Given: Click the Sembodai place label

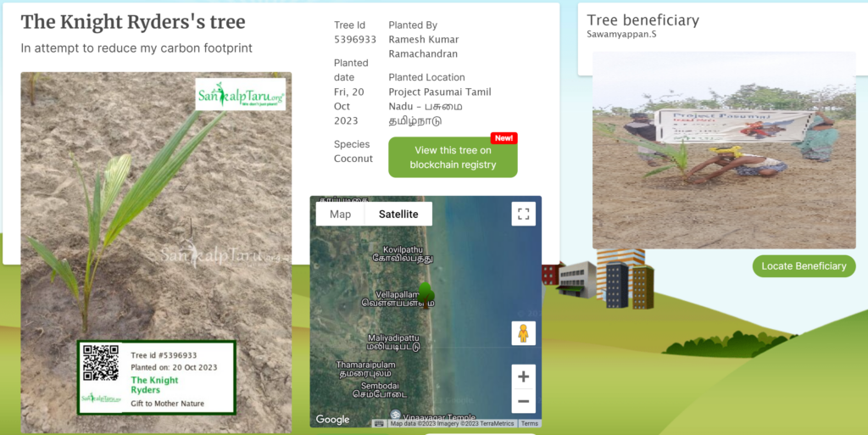Looking at the screenshot, I should [380, 390].
